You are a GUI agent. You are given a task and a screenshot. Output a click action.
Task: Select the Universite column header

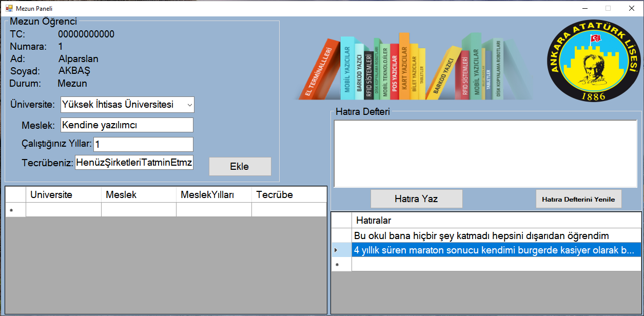coord(63,194)
